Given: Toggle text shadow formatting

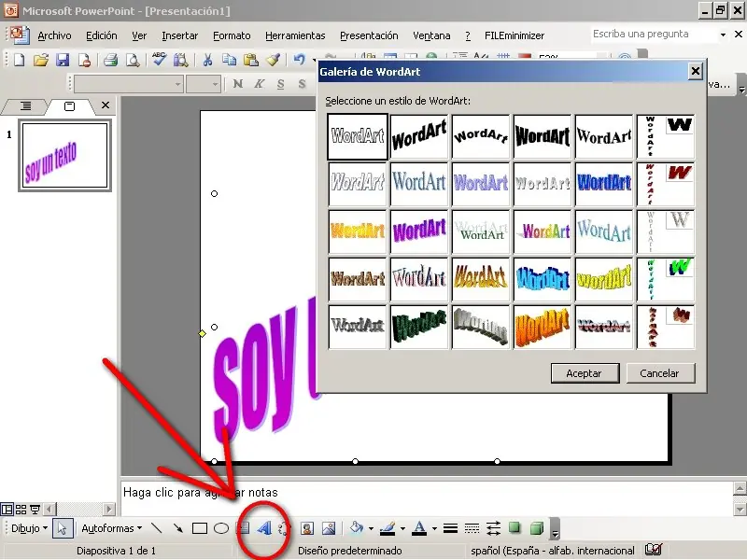Looking at the screenshot, I should (302, 84).
